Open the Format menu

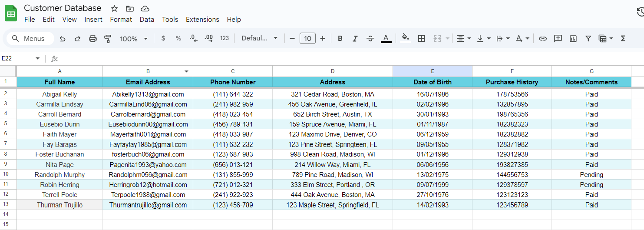click(x=121, y=20)
